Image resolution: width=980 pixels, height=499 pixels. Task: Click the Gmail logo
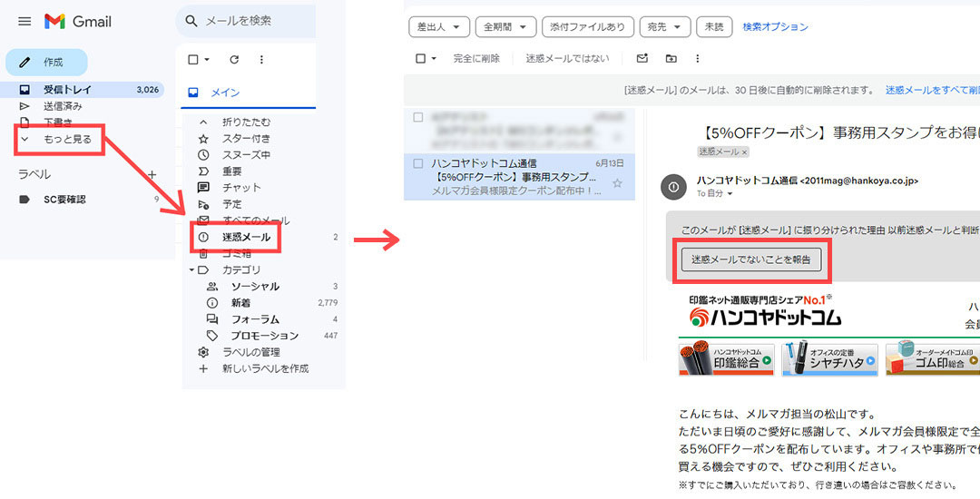point(77,21)
